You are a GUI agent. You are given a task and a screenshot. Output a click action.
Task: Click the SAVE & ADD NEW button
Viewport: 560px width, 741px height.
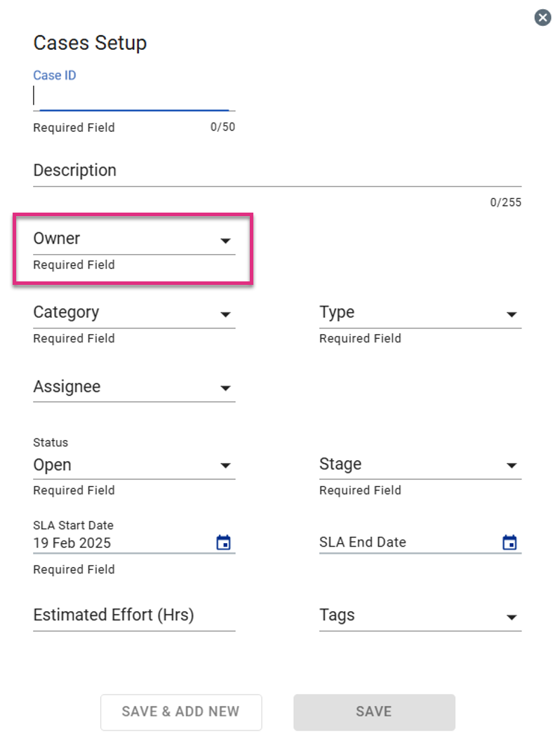tap(181, 712)
